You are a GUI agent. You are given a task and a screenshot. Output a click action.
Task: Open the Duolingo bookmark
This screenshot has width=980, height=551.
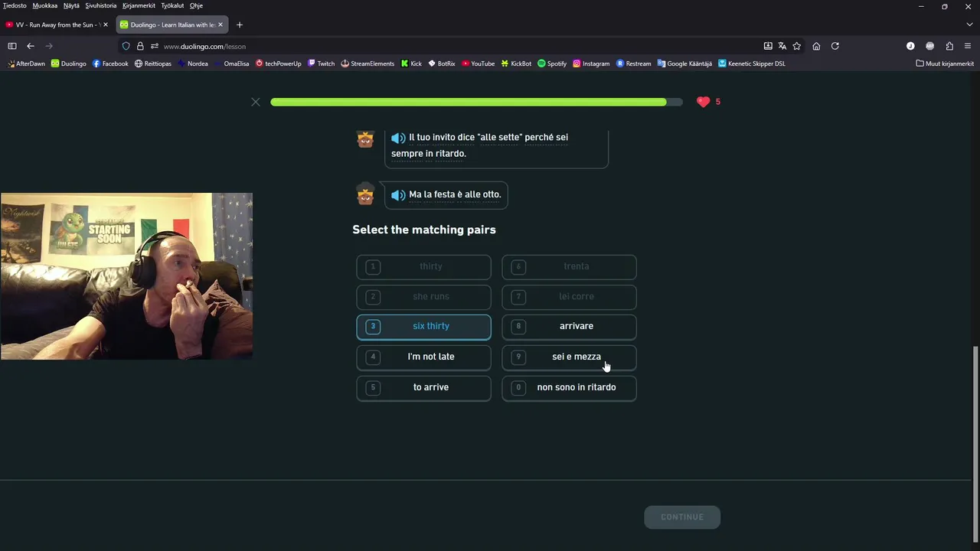click(x=69, y=64)
